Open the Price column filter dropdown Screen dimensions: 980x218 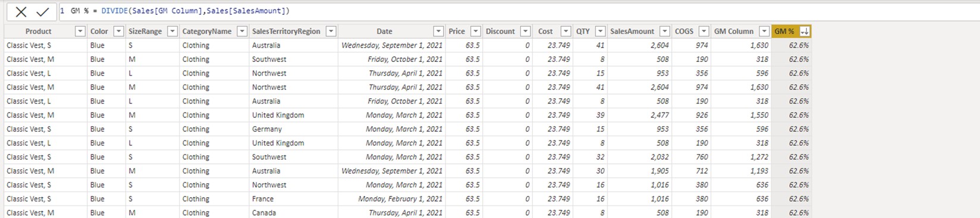(x=475, y=31)
